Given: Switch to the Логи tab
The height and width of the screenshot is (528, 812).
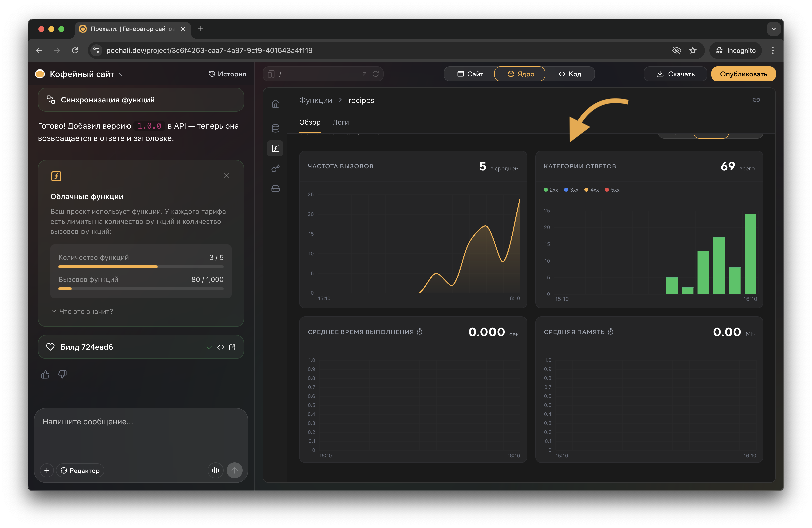Looking at the screenshot, I should 340,122.
